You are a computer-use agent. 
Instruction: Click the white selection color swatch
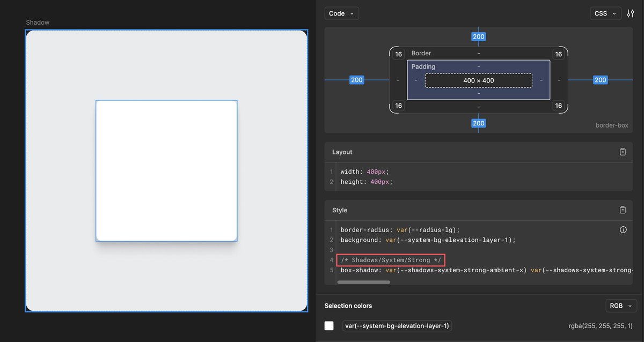[329, 326]
